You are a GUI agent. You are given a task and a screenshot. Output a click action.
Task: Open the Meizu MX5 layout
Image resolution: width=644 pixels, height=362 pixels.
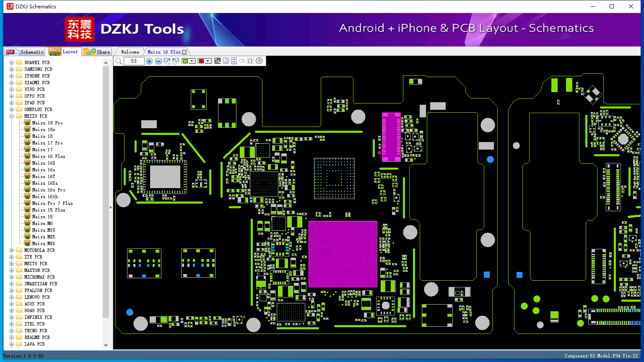(44, 237)
